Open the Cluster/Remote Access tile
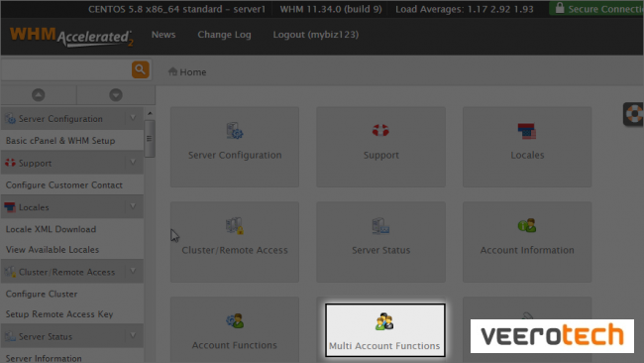This screenshot has height=363, width=644. point(235,242)
